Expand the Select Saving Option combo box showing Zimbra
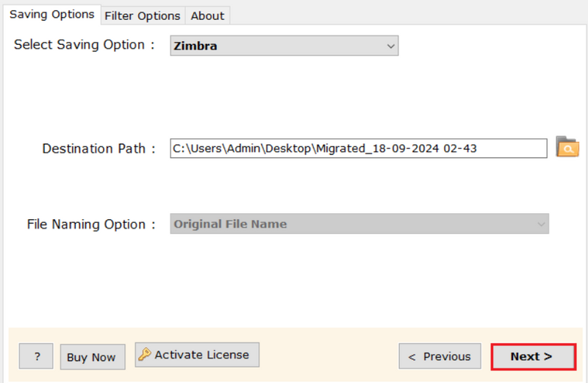 click(284, 46)
